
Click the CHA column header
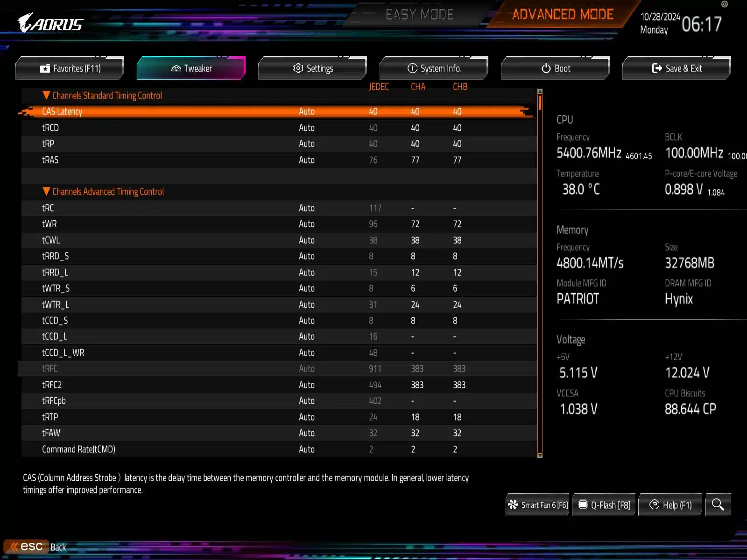[x=418, y=87]
